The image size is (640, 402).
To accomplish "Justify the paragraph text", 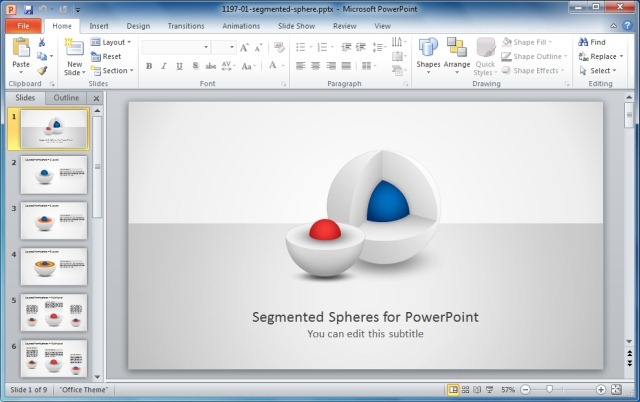I will point(346,66).
